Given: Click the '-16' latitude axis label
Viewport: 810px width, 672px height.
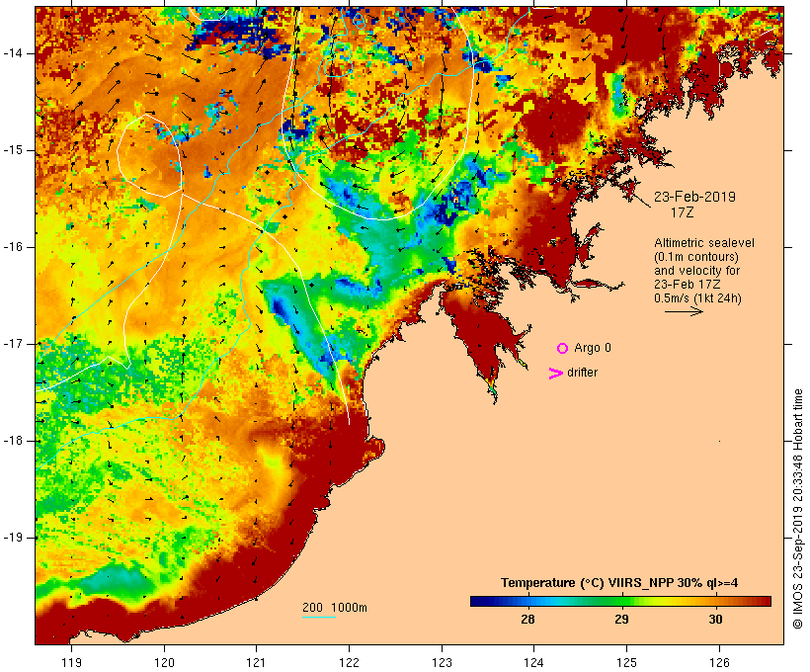Looking at the screenshot, I should click(13, 247).
